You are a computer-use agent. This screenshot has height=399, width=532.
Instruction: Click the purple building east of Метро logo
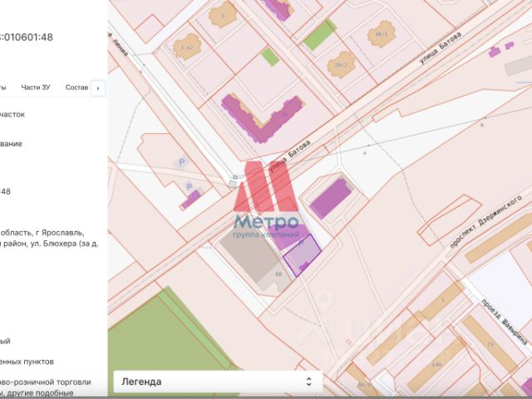[331, 198]
